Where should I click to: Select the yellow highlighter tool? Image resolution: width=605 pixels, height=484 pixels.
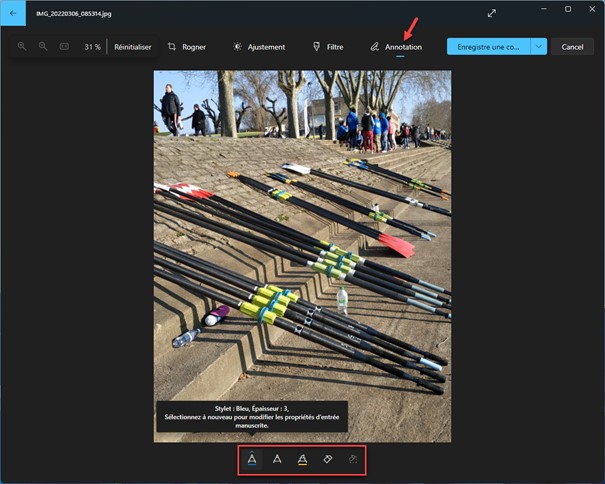click(x=302, y=459)
